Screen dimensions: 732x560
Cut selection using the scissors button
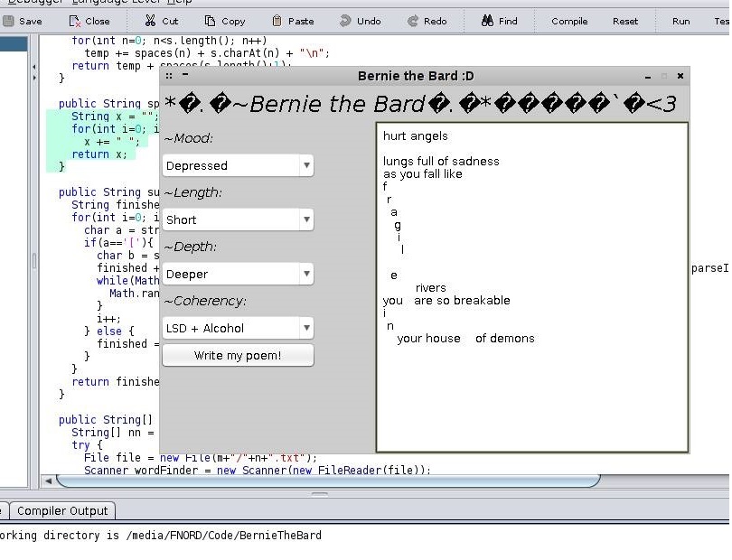coord(162,21)
